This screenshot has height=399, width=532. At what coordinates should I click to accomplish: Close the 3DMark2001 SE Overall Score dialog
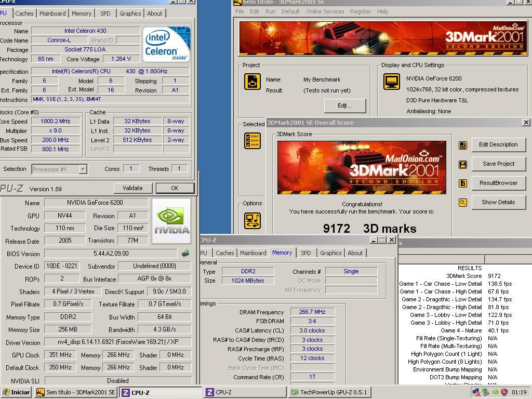point(526,123)
